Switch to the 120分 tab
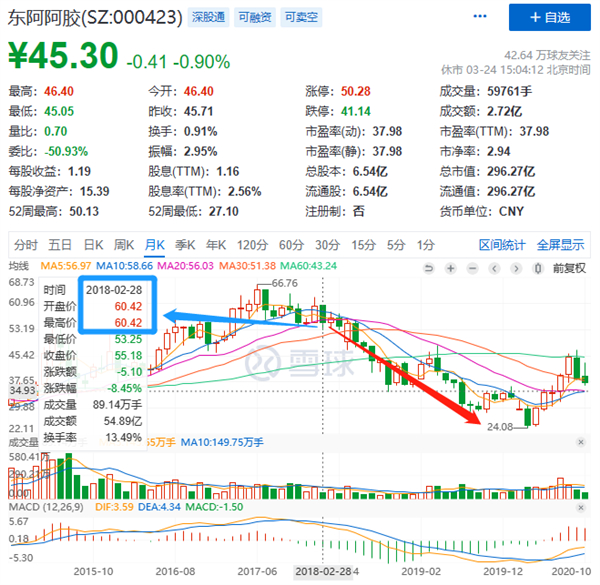This screenshot has height=585, width=600. [252, 245]
